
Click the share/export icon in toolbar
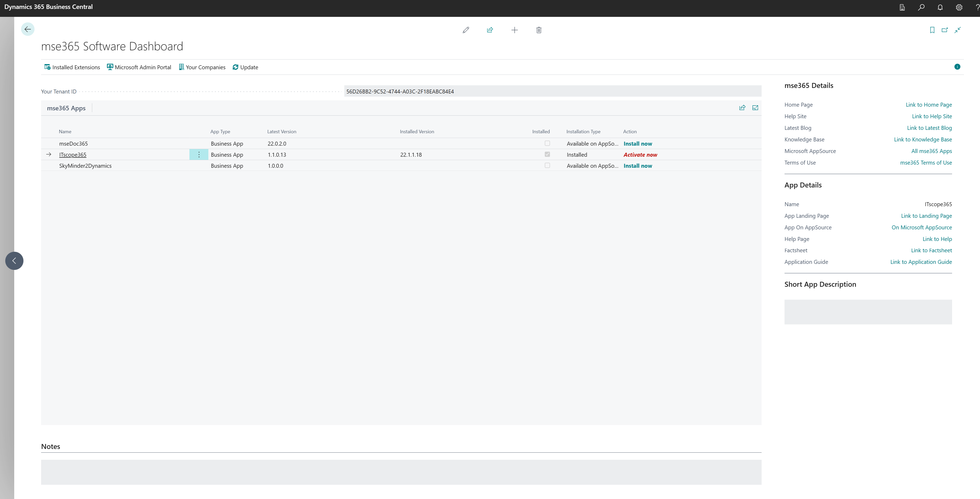[x=490, y=30]
